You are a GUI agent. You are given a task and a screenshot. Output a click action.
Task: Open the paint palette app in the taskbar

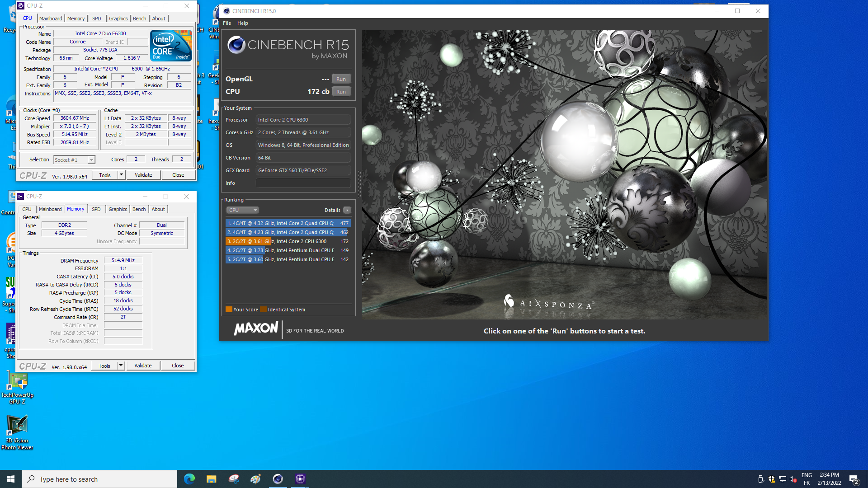pyautogui.click(x=256, y=479)
